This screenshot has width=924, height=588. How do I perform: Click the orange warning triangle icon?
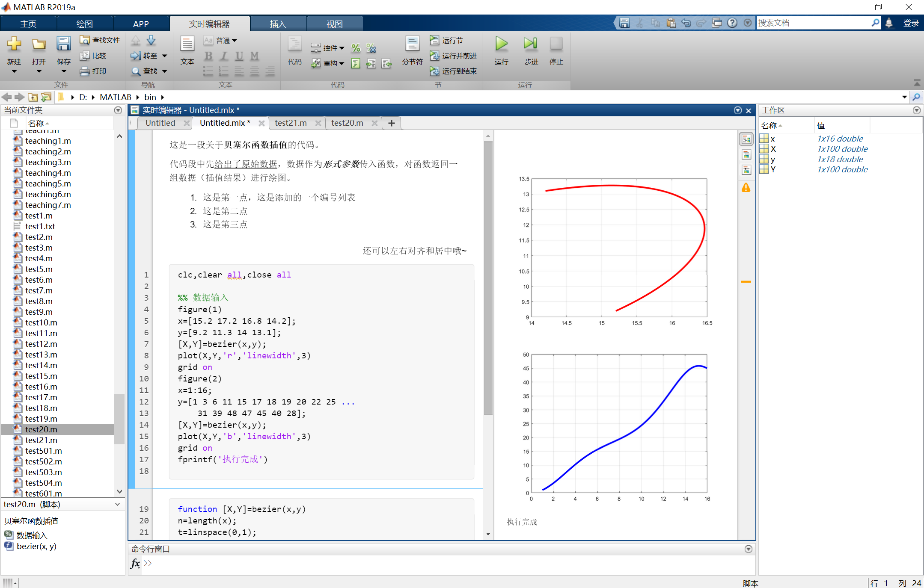pyautogui.click(x=746, y=188)
